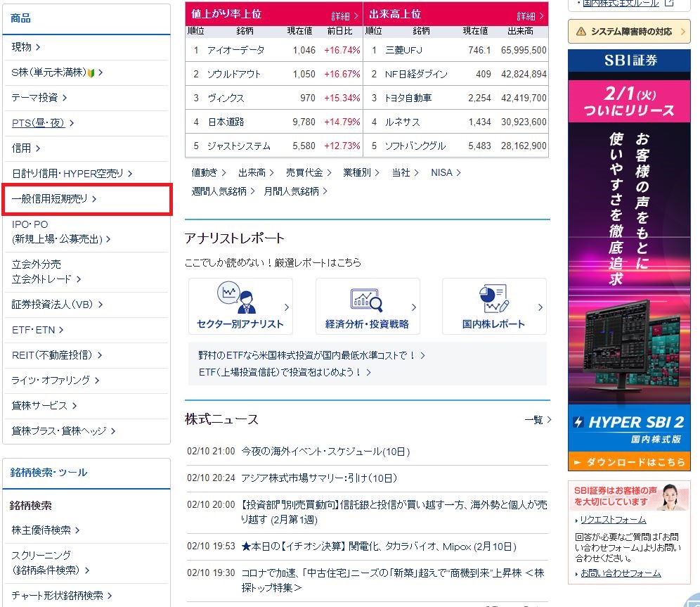Image resolution: width=700 pixels, height=607 pixels.
Task: Click ソウルドアウト stock row name
Action: pyautogui.click(x=234, y=74)
